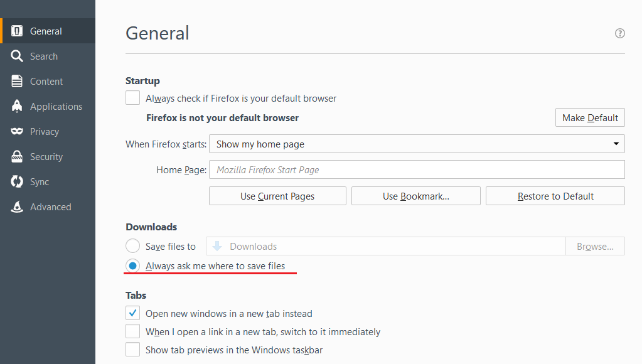Click the Privacy mask icon
The width and height of the screenshot is (642, 364).
pyautogui.click(x=17, y=131)
